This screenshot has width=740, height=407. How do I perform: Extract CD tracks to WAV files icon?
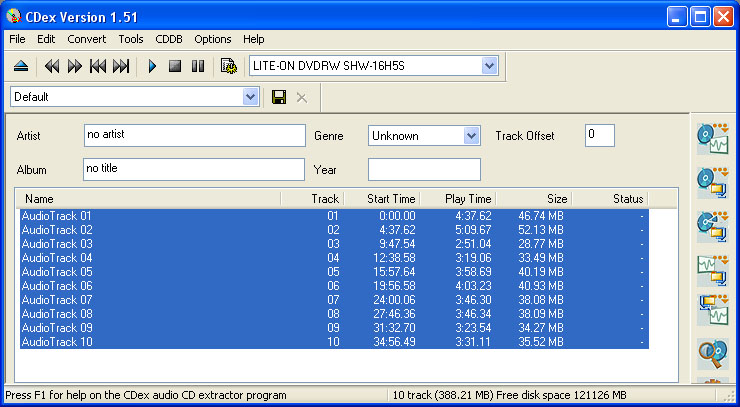[711, 139]
